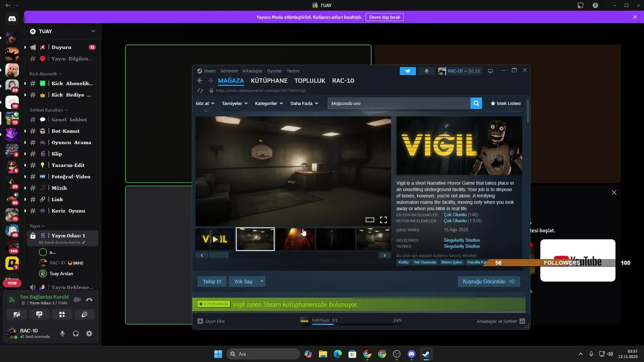The height and width of the screenshot is (362, 644).
Task: Collapse the Sohbet Kanalları category
Action: [x=48, y=110]
